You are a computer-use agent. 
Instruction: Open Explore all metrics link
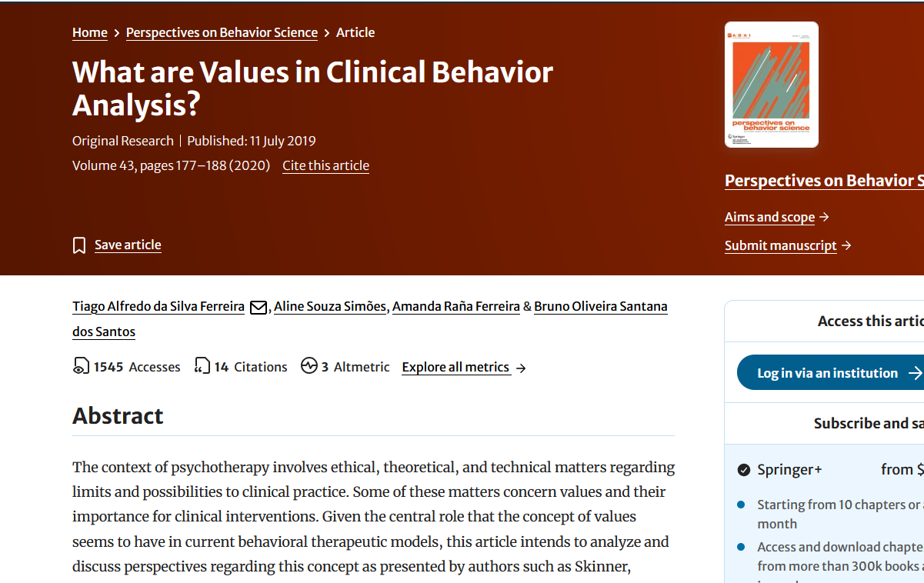[x=455, y=367]
